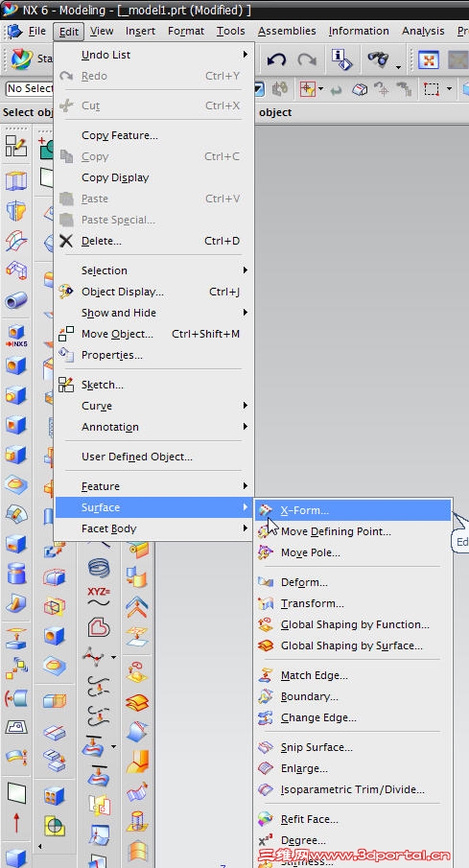Open dropdown beside the wavy surface section icon
The height and width of the screenshot is (868, 469).
click(113, 747)
